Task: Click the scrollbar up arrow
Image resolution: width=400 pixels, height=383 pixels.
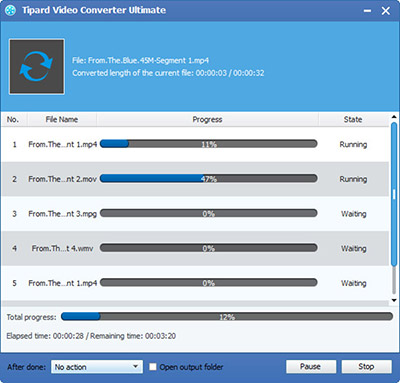Action: 394,117
